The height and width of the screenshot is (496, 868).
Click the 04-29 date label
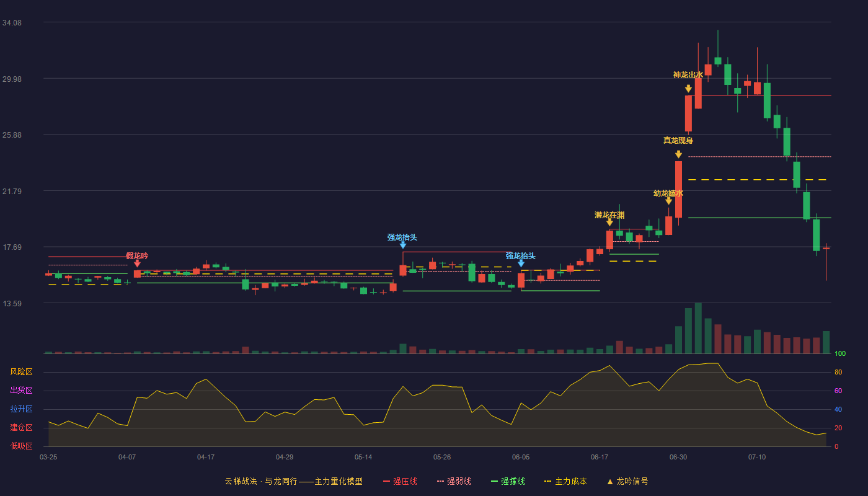click(x=285, y=457)
